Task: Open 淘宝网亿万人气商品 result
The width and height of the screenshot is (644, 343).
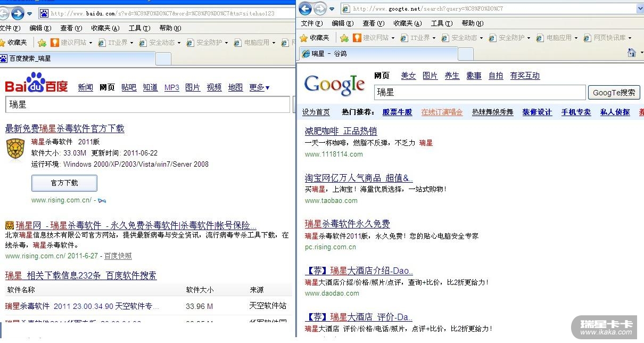Action: point(359,178)
